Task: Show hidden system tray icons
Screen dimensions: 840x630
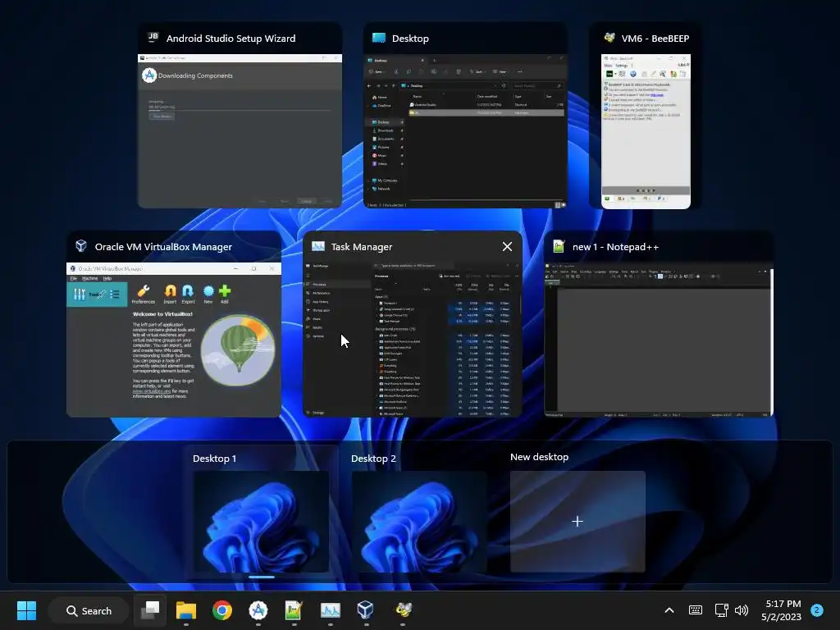Action: pos(669,610)
